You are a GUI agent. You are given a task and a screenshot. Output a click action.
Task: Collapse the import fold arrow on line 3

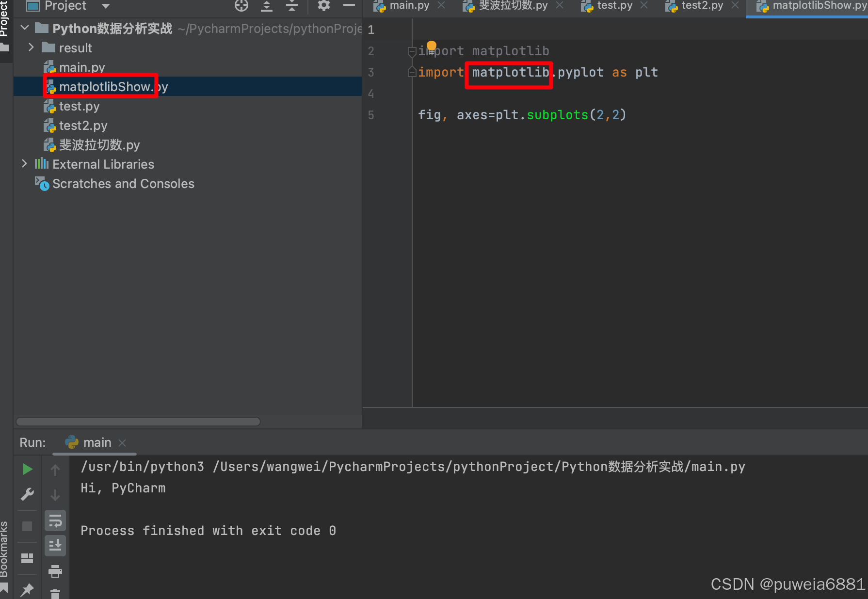click(x=412, y=72)
